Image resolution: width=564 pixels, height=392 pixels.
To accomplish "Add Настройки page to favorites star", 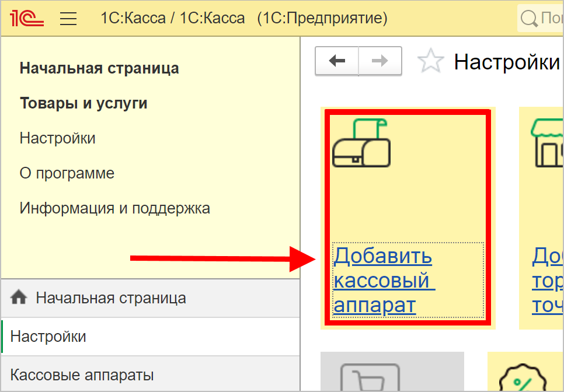I will tap(430, 61).
